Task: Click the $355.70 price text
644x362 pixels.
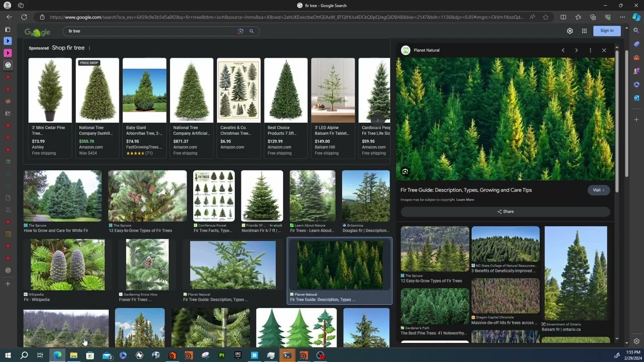Action: tap(87, 141)
